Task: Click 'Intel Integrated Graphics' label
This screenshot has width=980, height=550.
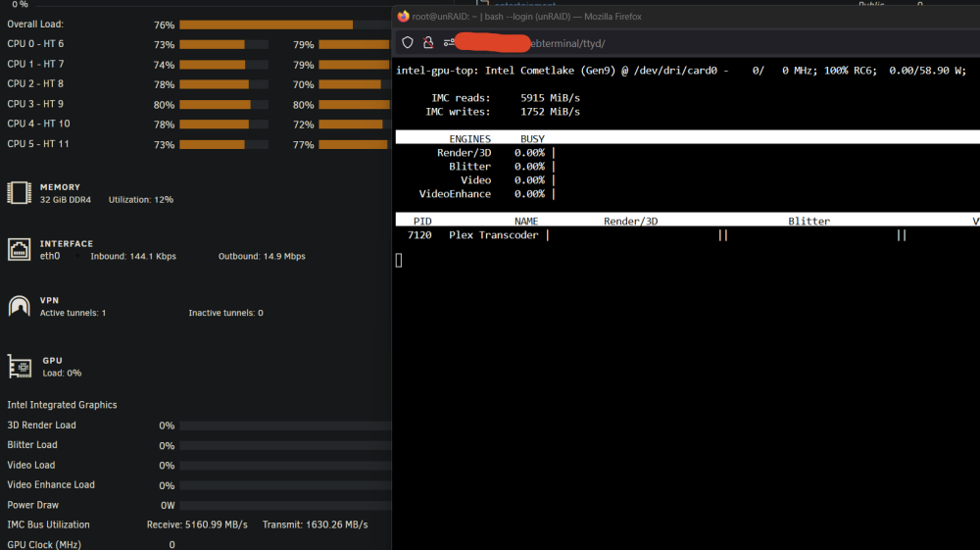Action: (x=62, y=405)
